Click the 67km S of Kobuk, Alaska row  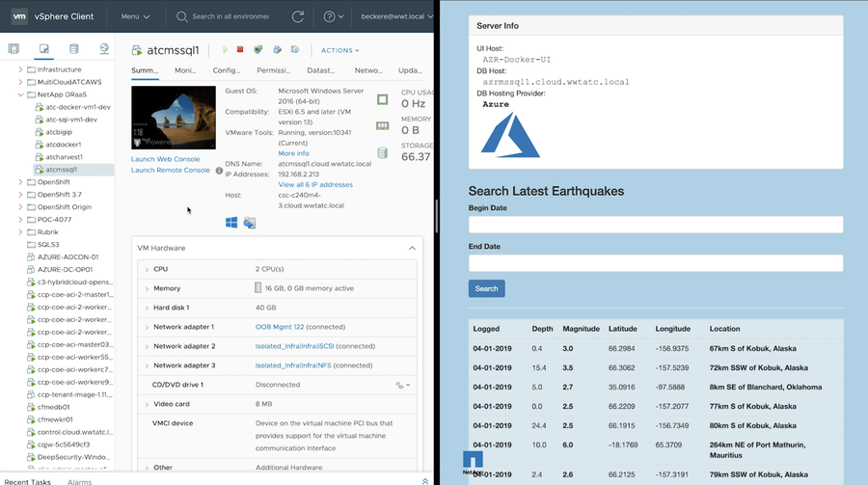(656, 349)
